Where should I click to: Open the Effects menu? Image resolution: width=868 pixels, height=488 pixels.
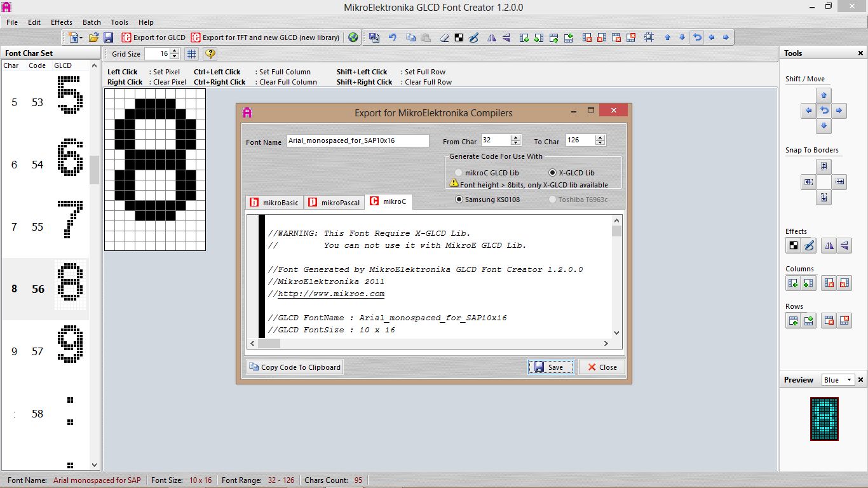[62, 22]
